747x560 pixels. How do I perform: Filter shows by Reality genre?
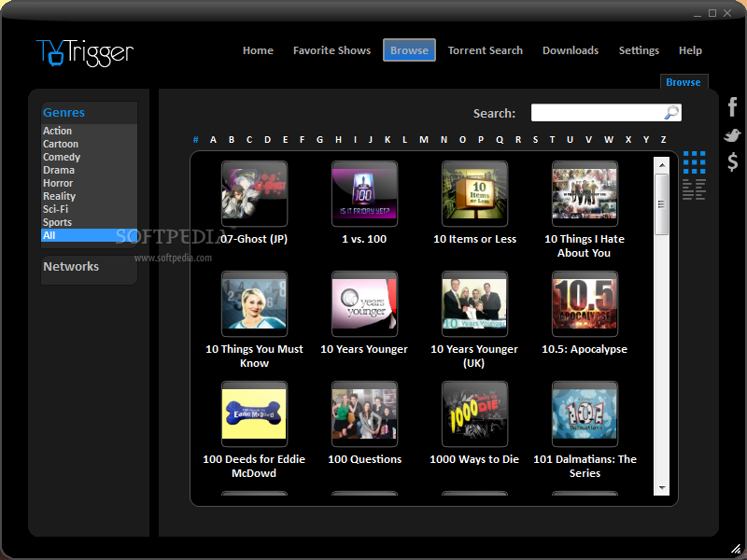[x=89, y=196]
